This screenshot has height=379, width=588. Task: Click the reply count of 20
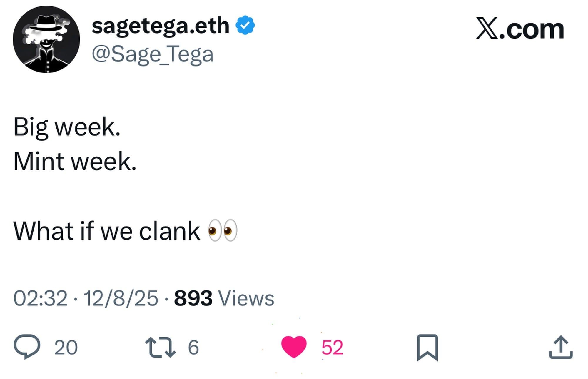pyautogui.click(x=66, y=348)
